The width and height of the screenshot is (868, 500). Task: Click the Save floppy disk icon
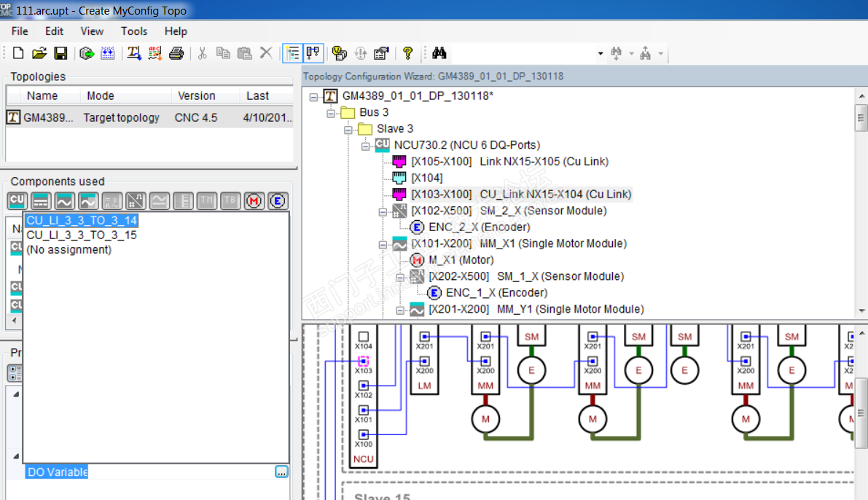point(61,53)
